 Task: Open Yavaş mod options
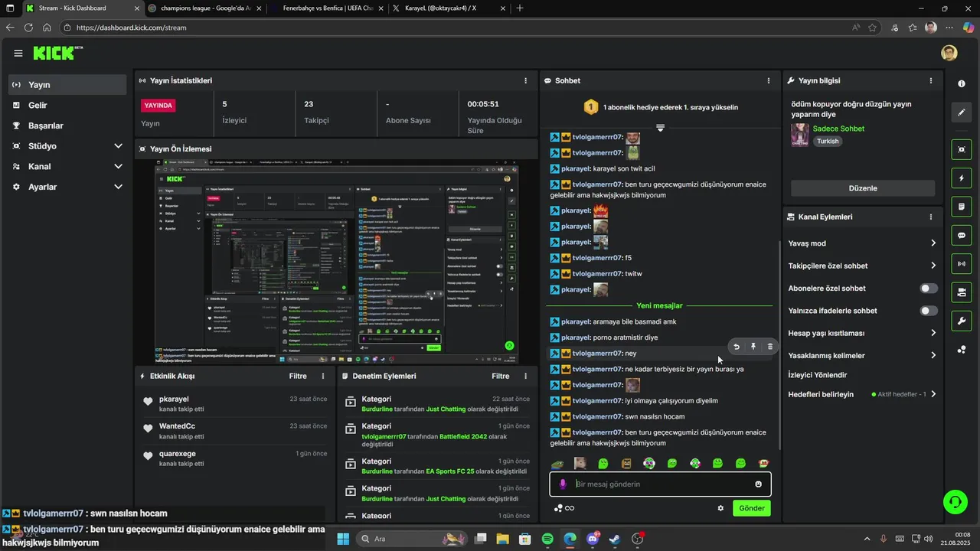pyautogui.click(x=862, y=243)
